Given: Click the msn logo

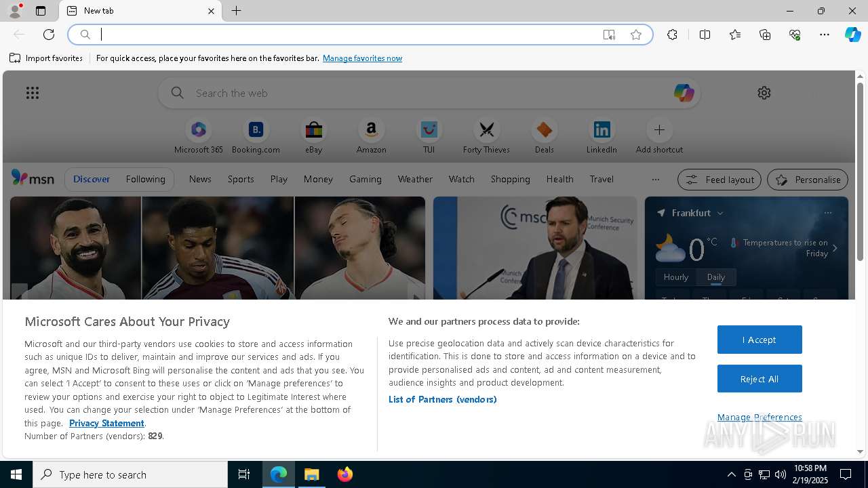Looking at the screenshot, I should 33,178.
